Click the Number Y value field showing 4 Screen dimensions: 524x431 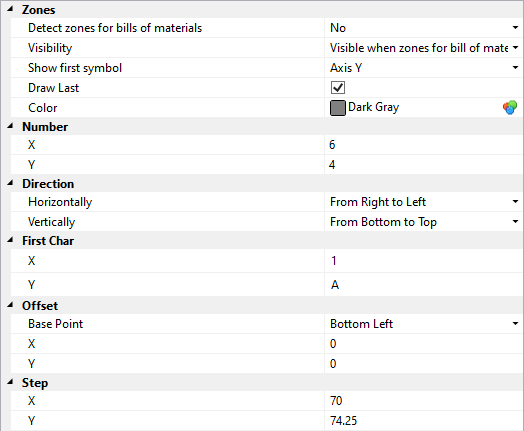click(x=424, y=165)
